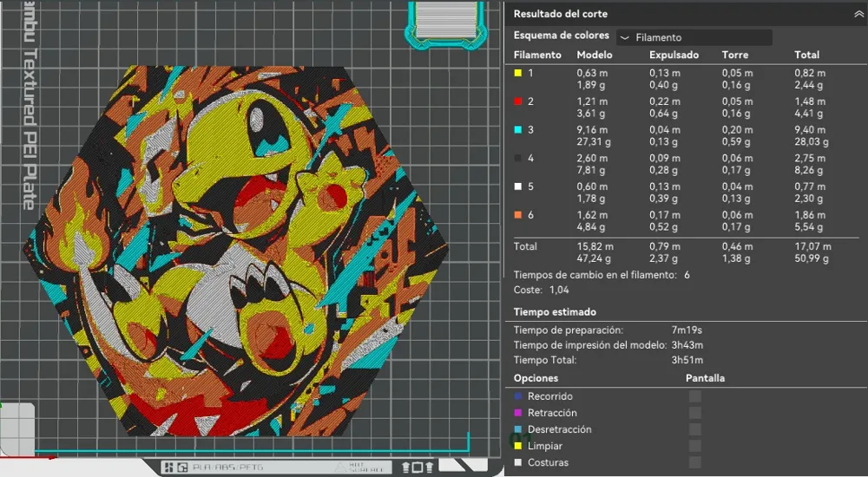The height and width of the screenshot is (477, 868).
Task: Click the cyan filament 3 color swatch
Action: tap(518, 130)
